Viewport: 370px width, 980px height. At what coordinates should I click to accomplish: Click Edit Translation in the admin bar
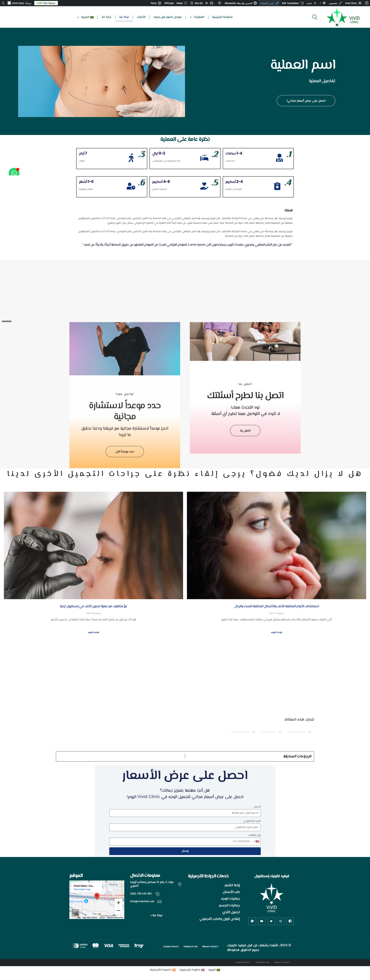pos(290,3)
